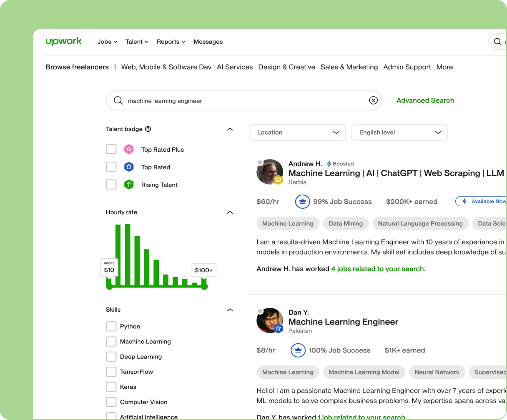
Task: Open the More categories menu
Action: 444,67
